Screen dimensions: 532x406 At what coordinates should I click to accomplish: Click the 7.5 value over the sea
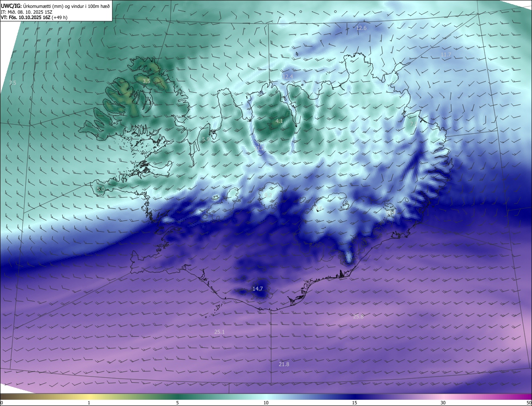[12, 83]
